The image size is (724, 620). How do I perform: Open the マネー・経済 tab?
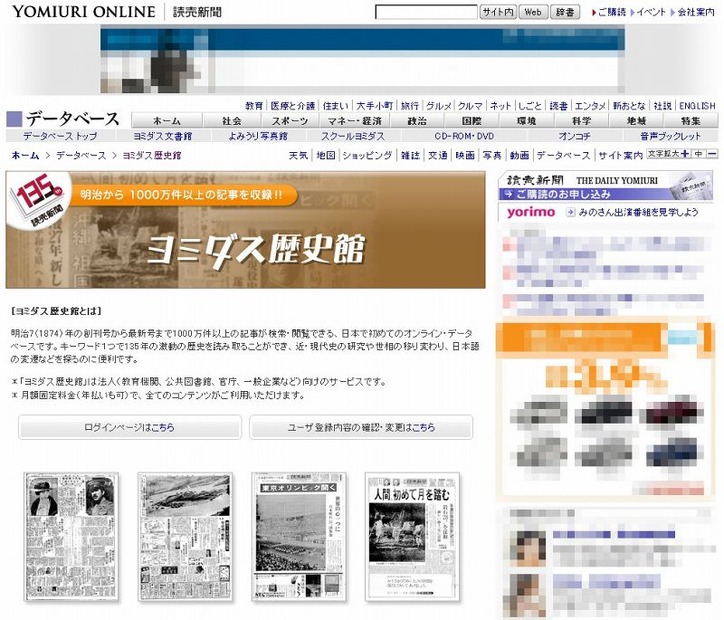click(354, 120)
